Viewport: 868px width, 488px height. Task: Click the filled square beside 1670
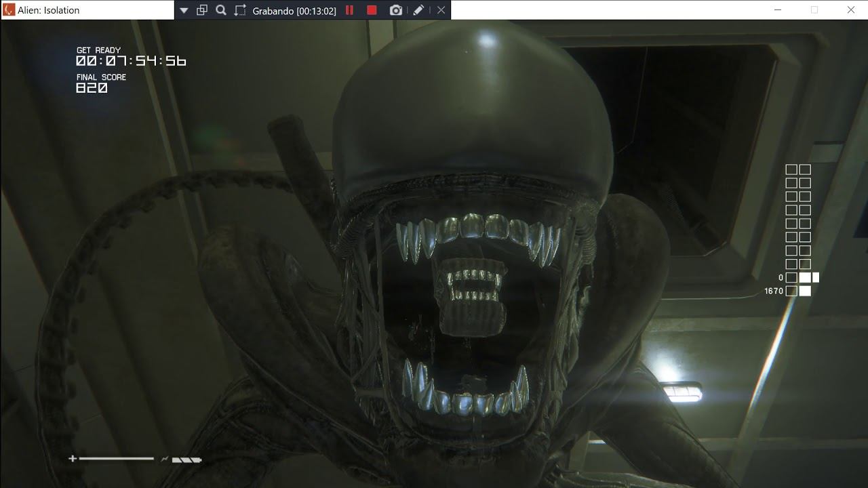tap(805, 291)
